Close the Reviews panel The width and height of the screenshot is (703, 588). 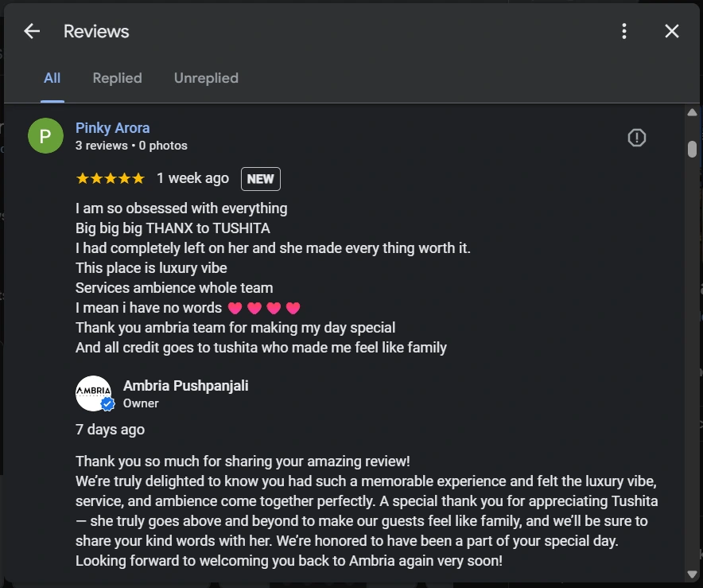coord(672,31)
